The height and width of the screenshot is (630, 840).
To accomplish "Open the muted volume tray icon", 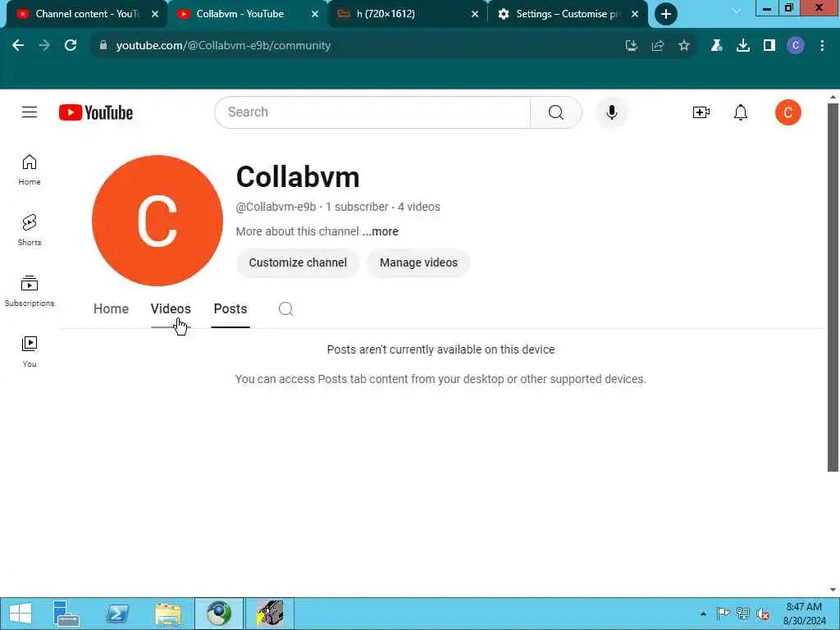I will 763,614.
